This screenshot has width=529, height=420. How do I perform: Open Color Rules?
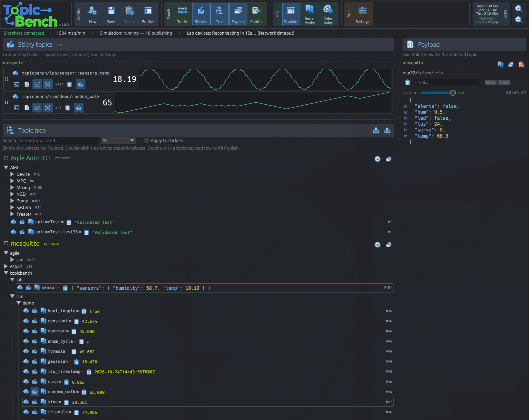pos(328,14)
